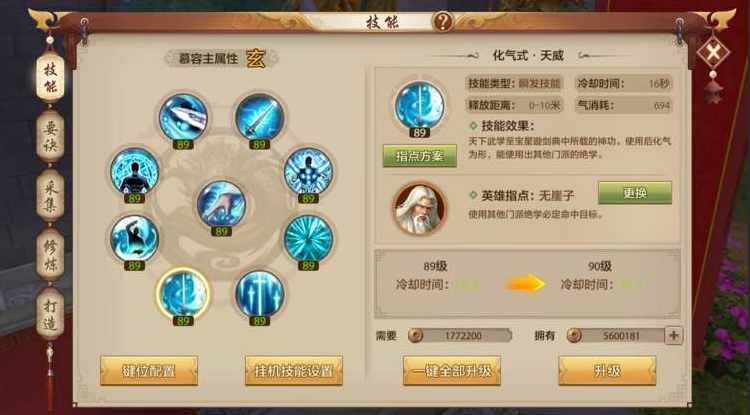Screen dimensions: 750x415
Task: Select the glowing sword skill icon
Action: coord(260,118)
